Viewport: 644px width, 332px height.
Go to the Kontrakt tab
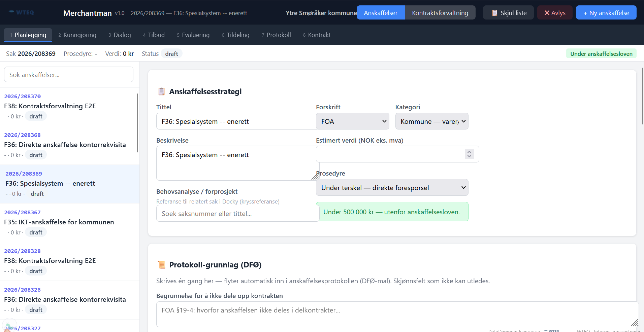(x=317, y=35)
